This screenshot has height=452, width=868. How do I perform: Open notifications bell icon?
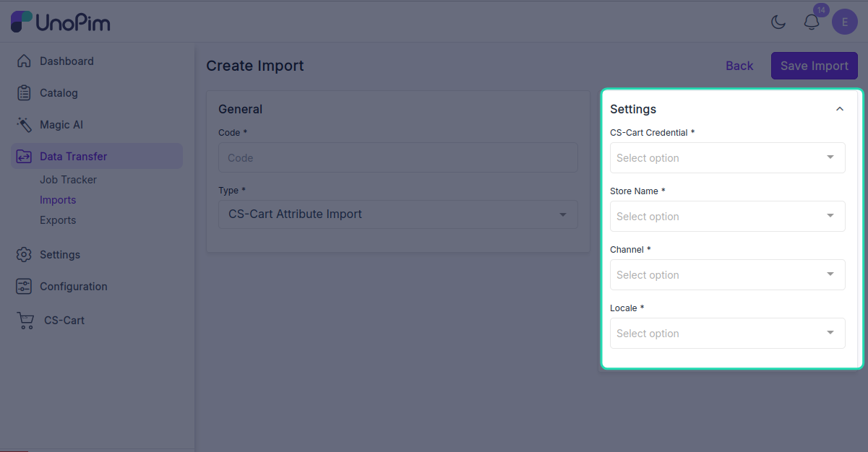coord(812,22)
